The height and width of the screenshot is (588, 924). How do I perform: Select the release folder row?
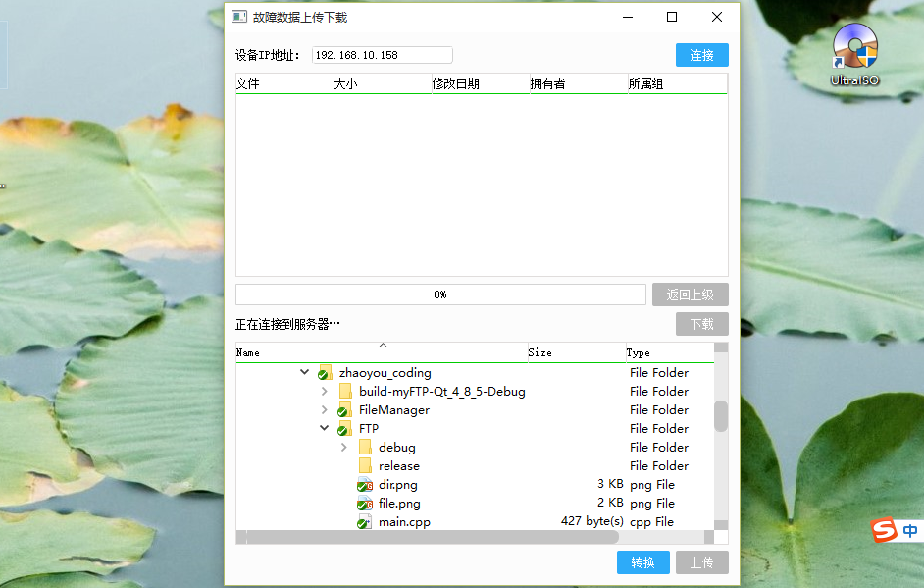coord(475,466)
